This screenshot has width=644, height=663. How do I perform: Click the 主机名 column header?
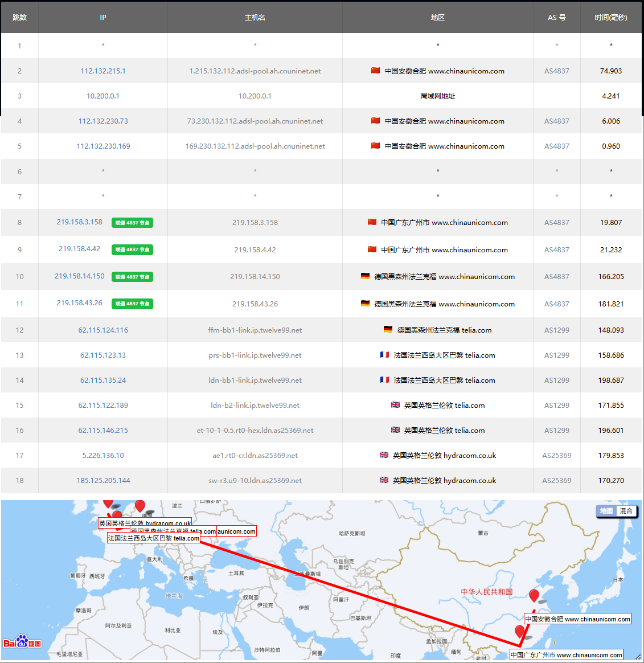tap(255, 18)
